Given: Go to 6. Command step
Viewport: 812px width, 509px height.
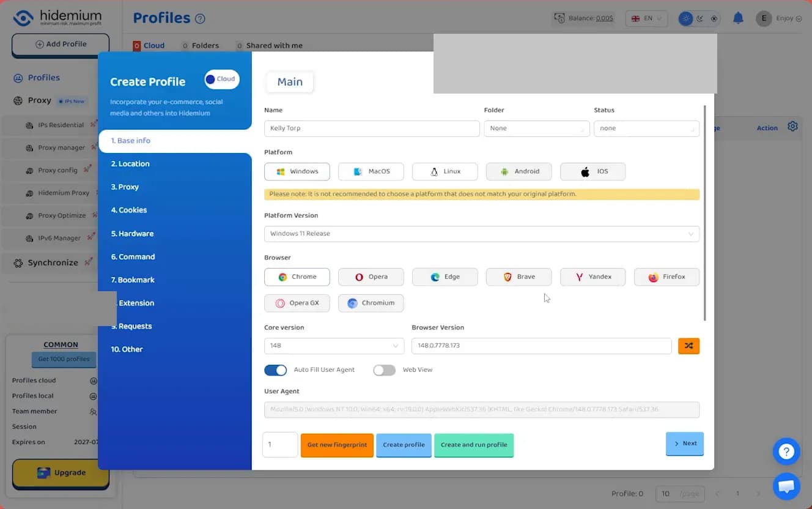Looking at the screenshot, I should click(133, 257).
